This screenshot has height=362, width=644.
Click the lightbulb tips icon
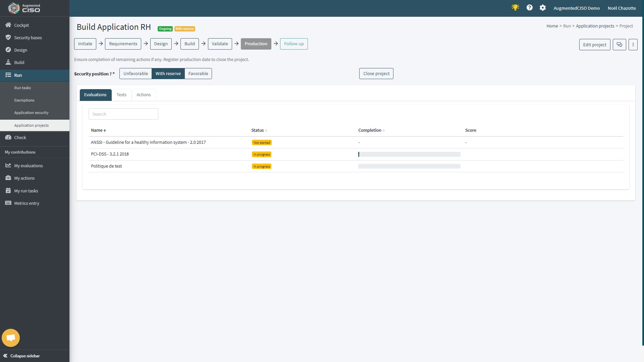(515, 7)
